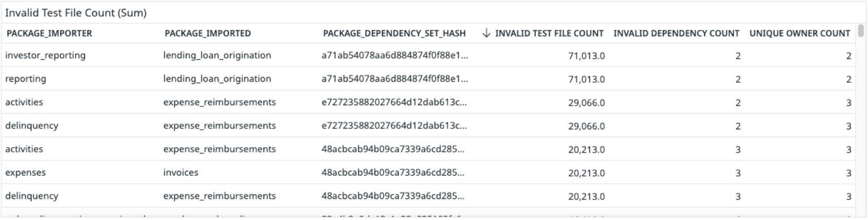Click lending_loan_origination in the investor_reporting row
Viewport: 868px width, 220px height.
point(217,56)
